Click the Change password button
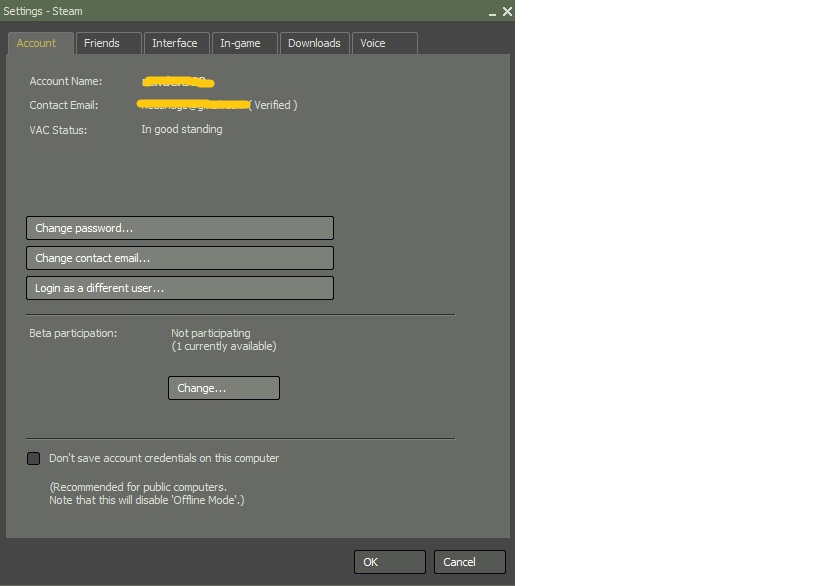The height and width of the screenshot is (586, 819). (x=180, y=228)
